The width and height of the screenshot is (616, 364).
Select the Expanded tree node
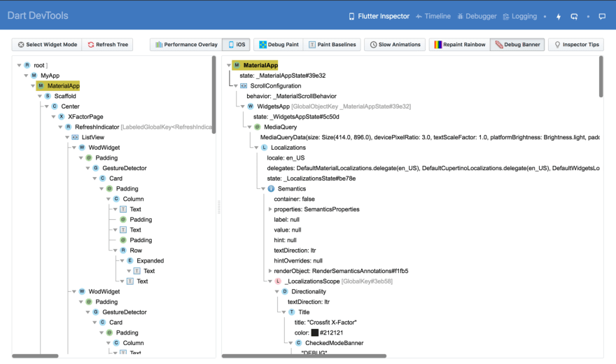(x=150, y=260)
